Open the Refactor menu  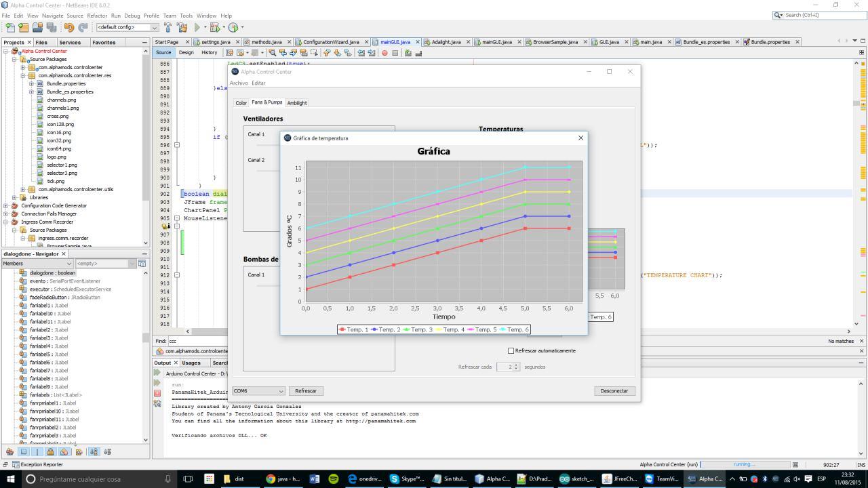[x=96, y=16]
